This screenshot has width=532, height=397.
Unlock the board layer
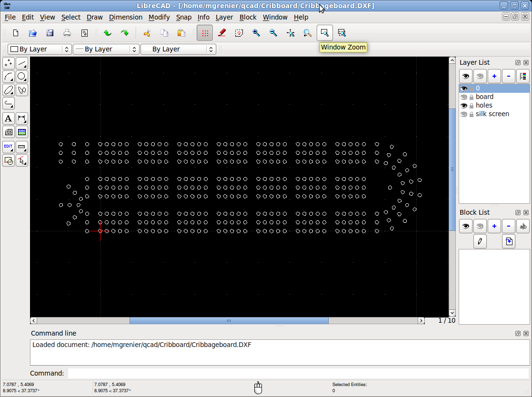[471, 97]
